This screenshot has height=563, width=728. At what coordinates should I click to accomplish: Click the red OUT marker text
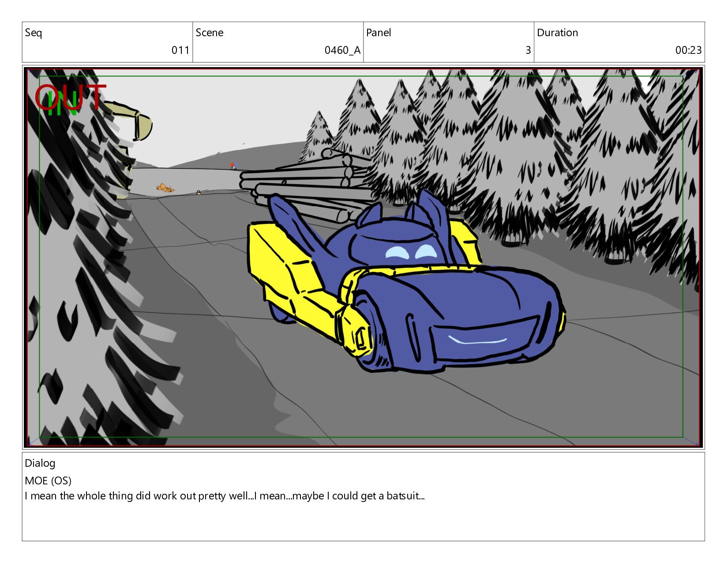point(71,97)
